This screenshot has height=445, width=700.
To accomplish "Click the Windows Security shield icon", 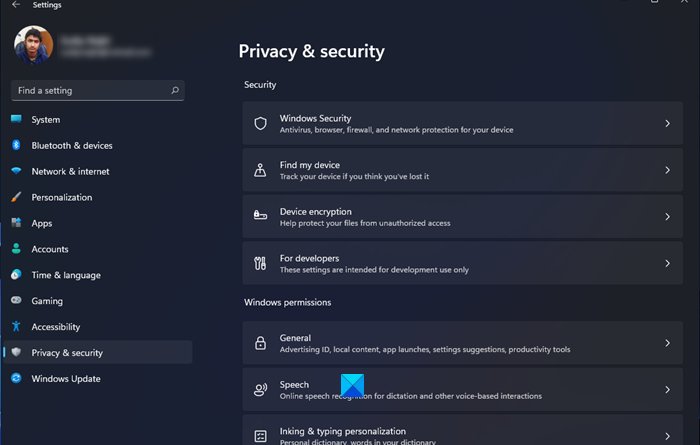I will [260, 123].
